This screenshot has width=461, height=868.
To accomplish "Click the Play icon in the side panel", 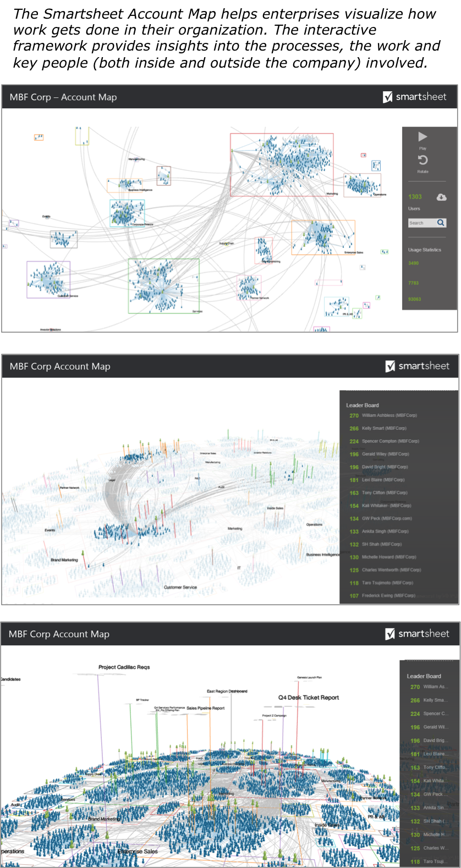I will [422, 136].
